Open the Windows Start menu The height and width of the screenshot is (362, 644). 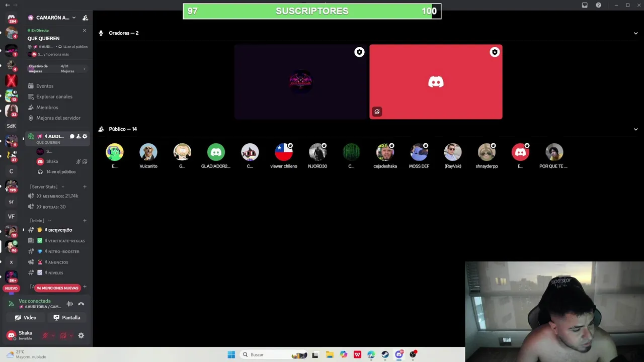[231, 354]
